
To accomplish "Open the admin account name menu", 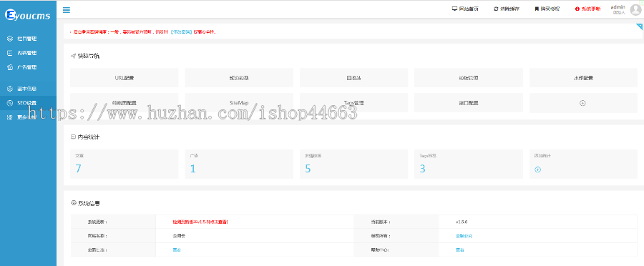I will 618,7.
